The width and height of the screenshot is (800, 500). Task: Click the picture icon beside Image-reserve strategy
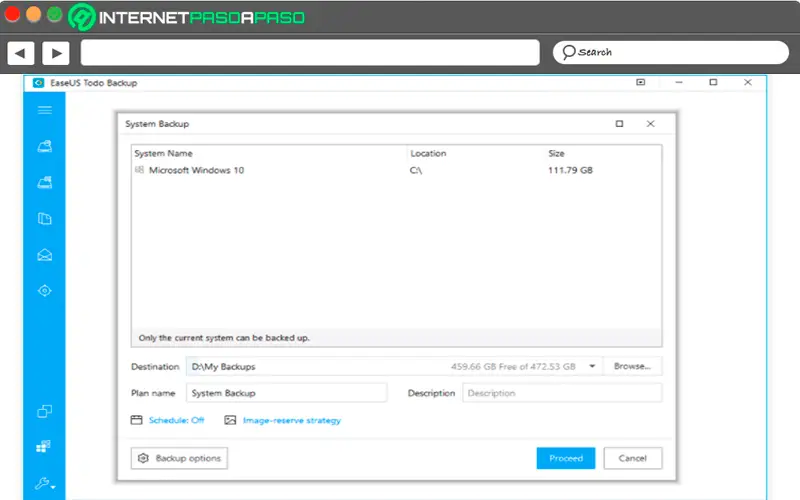pyautogui.click(x=230, y=420)
